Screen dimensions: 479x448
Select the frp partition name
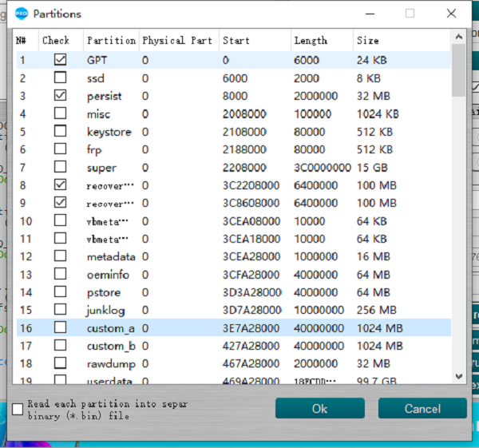click(x=94, y=150)
